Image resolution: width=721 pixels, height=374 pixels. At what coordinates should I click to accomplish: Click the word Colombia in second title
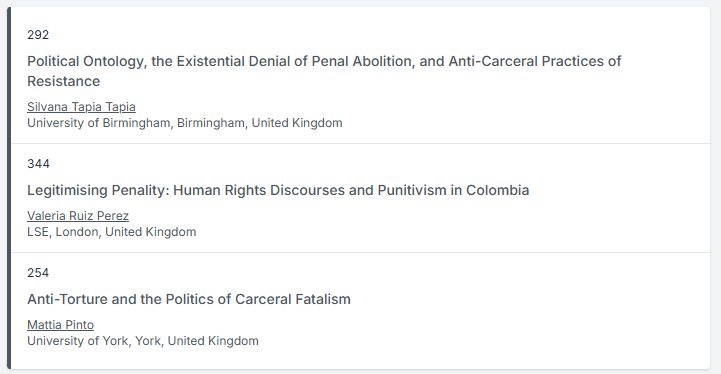coord(498,190)
